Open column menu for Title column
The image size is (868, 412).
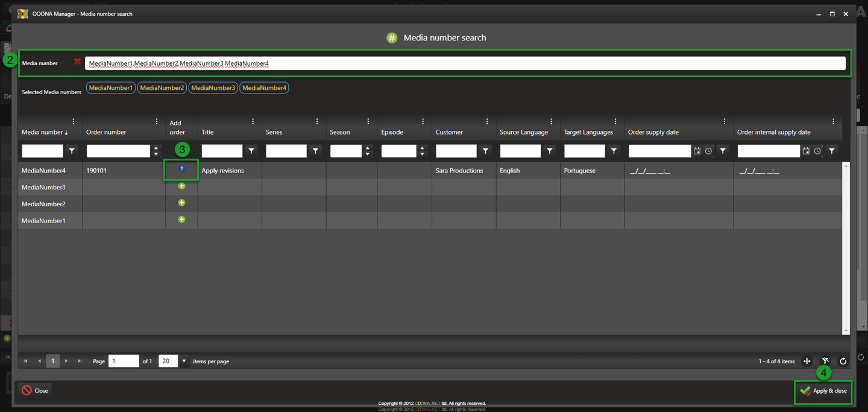pos(253,122)
